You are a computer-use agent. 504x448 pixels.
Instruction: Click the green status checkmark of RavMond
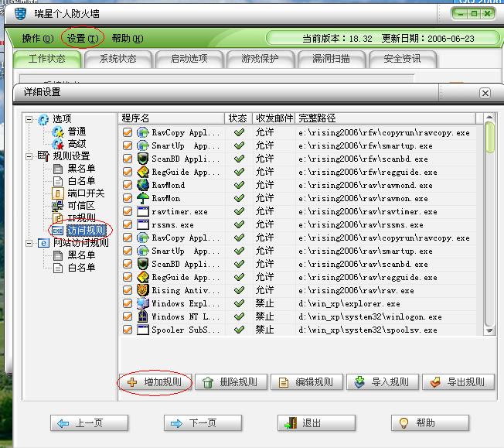tap(239, 185)
